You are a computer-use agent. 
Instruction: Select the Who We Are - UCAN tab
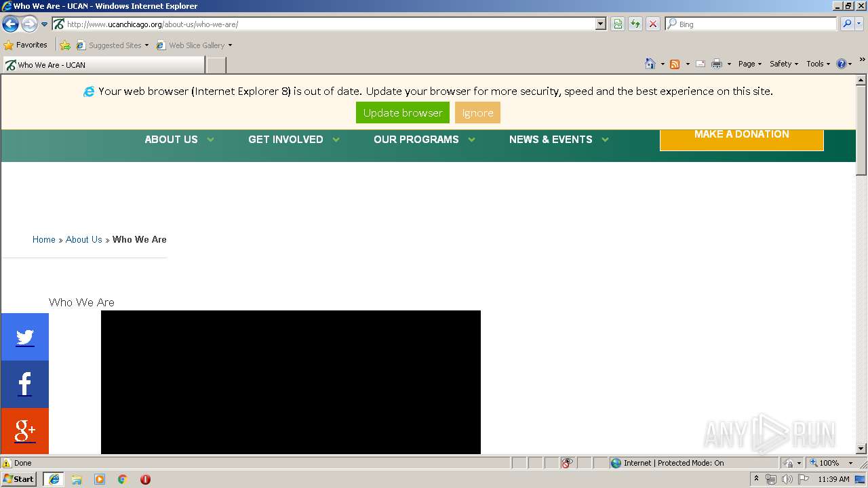[x=103, y=65]
